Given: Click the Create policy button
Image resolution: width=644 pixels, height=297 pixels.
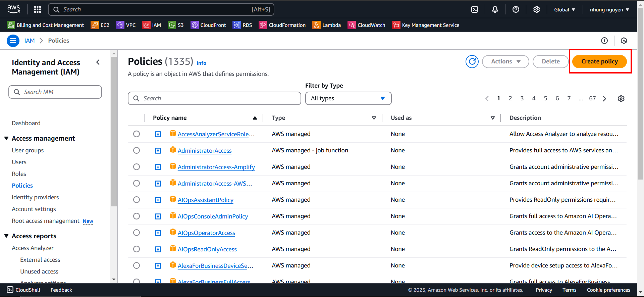Looking at the screenshot, I should [x=599, y=61].
